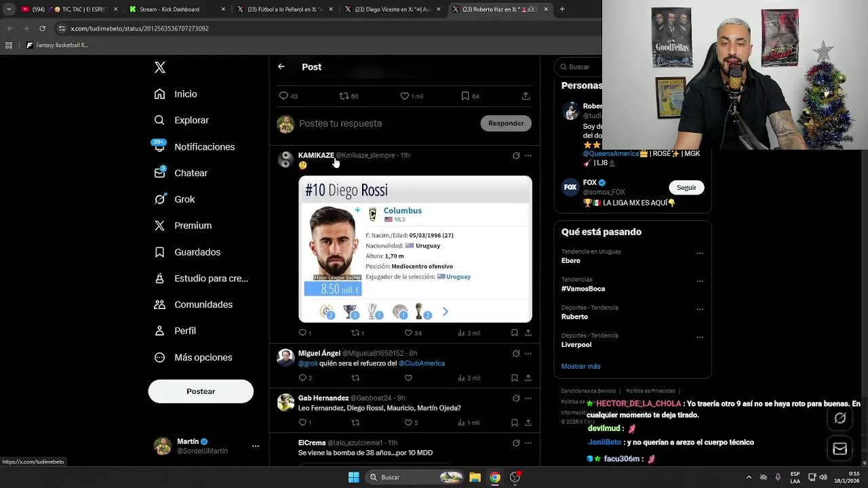The image size is (868, 488).
Task: Like the main post with 1 mil likes
Action: point(405,96)
